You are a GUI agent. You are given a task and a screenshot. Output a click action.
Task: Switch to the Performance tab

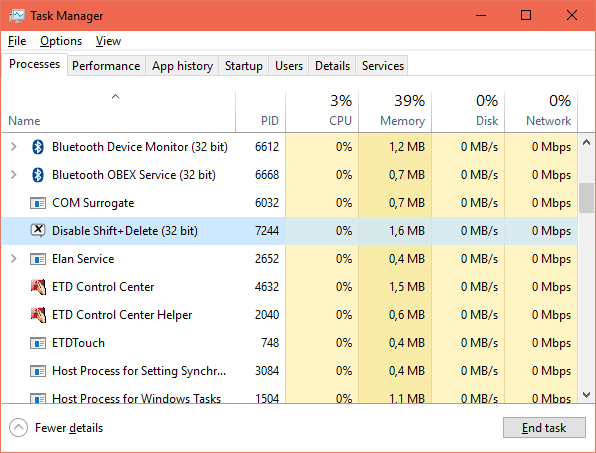[x=106, y=66]
